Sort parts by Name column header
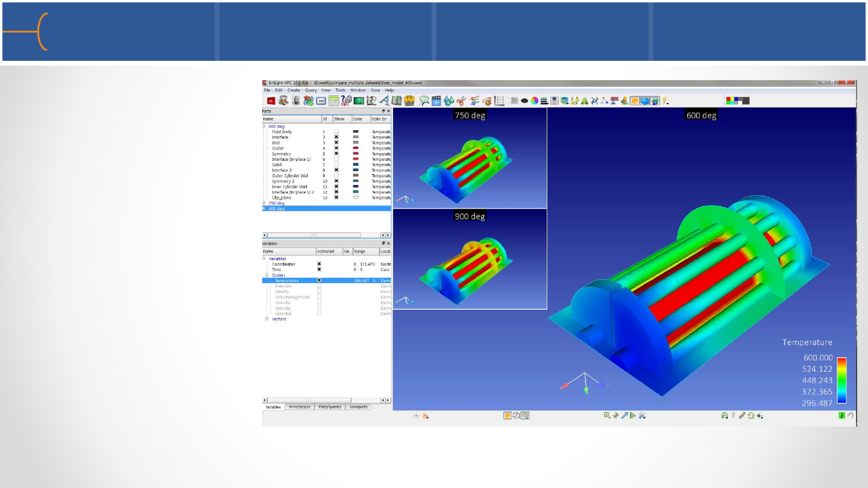 (x=291, y=119)
